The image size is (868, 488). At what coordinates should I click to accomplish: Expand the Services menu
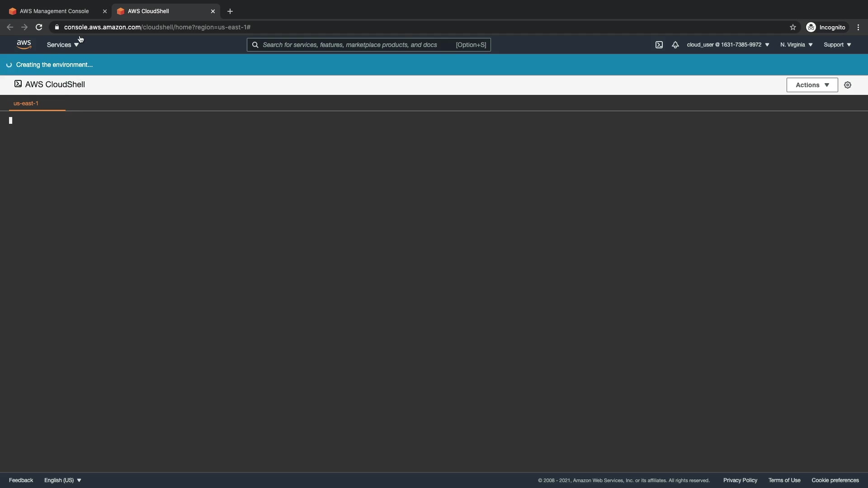pos(63,45)
